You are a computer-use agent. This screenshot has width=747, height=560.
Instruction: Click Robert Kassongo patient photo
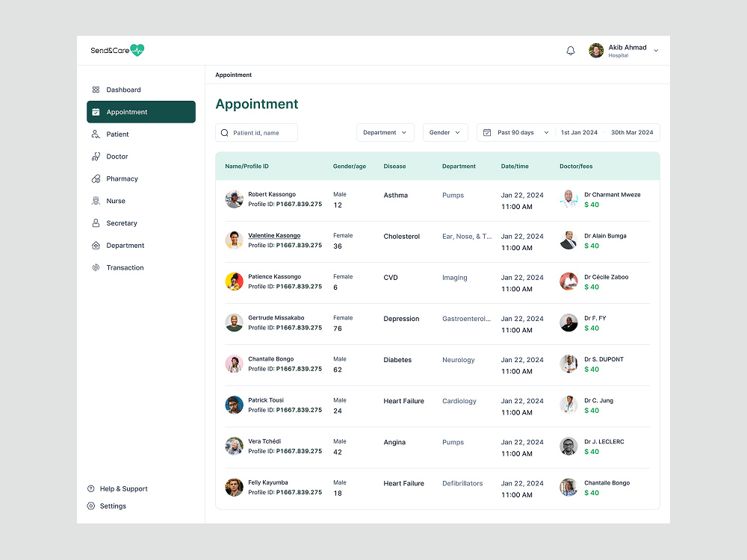point(234,199)
